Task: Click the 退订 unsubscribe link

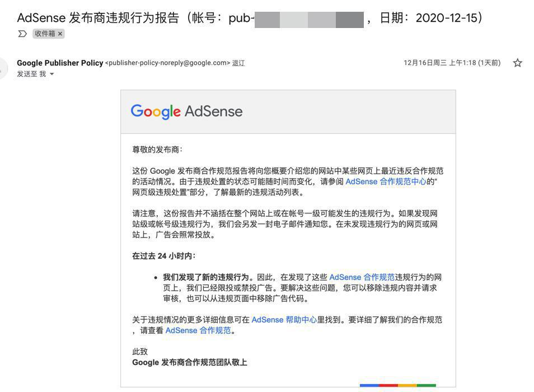Action: pos(238,63)
